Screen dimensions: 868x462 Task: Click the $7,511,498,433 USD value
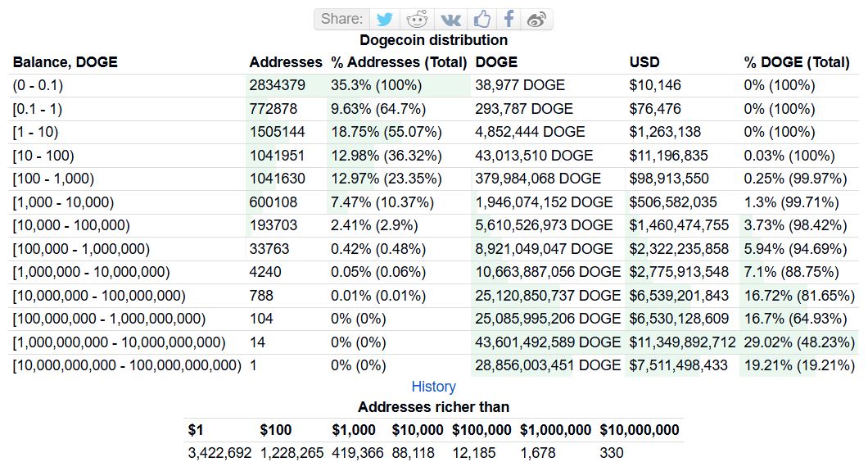click(x=678, y=365)
